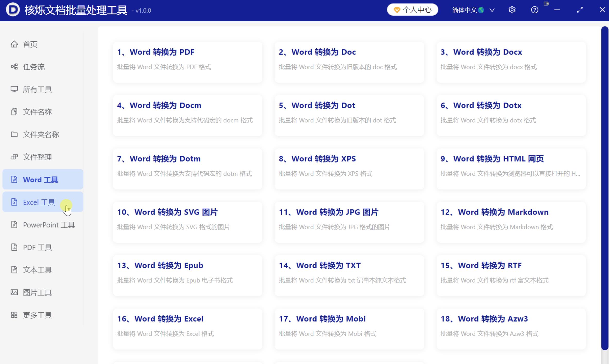The image size is (609, 364).
Task: Open help with the question mark icon
Action: click(535, 10)
